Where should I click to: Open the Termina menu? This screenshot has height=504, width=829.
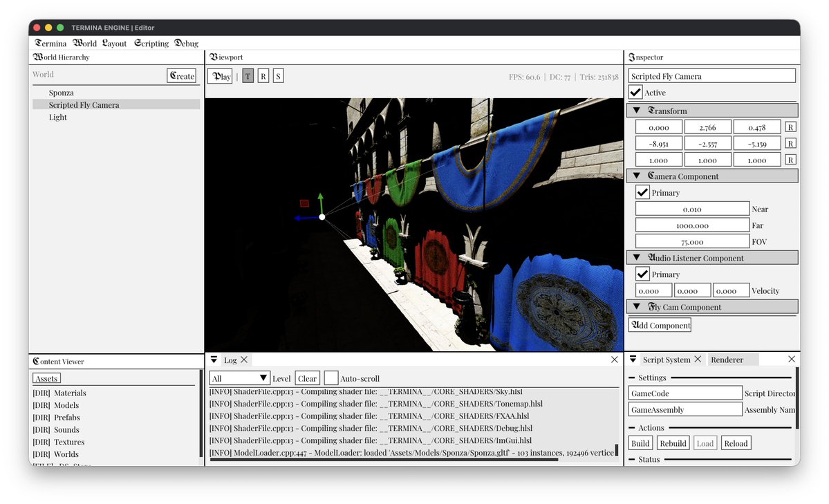(x=50, y=44)
